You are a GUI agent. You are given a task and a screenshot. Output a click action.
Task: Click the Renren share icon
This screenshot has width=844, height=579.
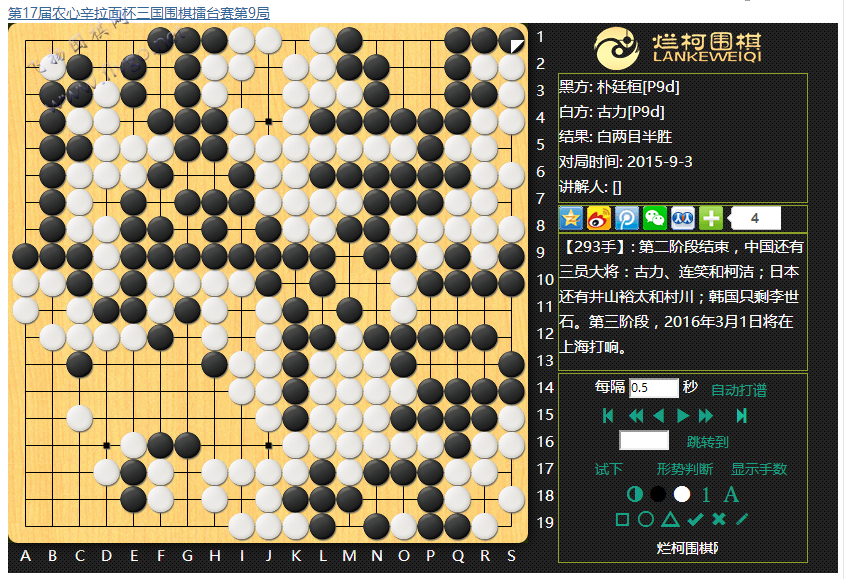click(x=683, y=218)
